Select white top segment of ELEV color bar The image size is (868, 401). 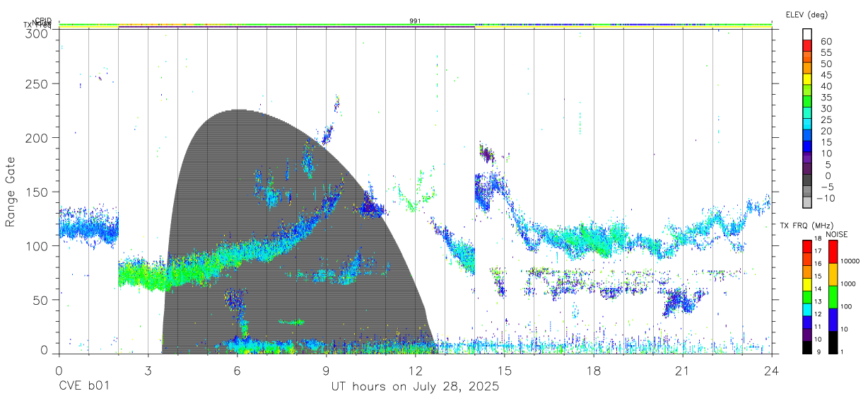[808, 34]
